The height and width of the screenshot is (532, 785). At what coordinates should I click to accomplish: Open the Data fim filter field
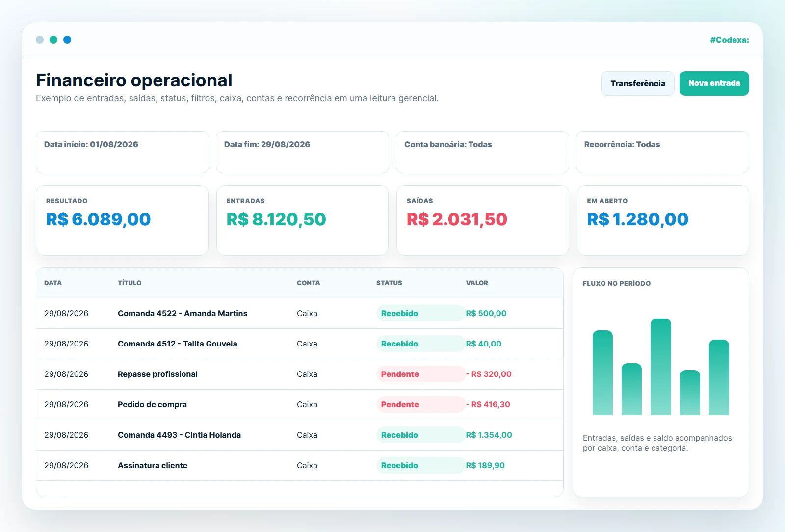point(302,152)
